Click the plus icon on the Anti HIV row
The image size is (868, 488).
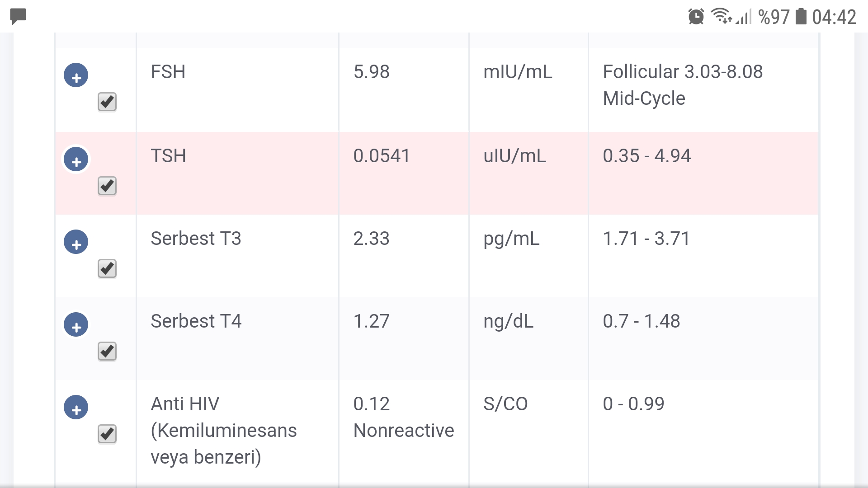tap(76, 407)
